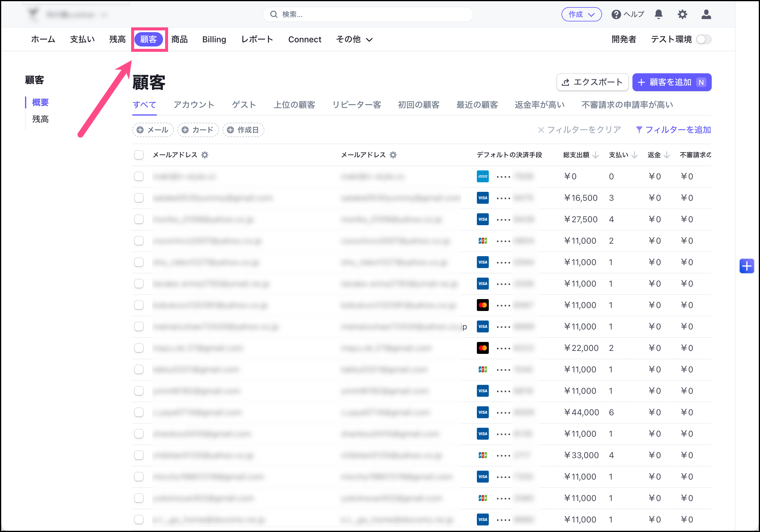Viewport: 760px width, 532px height.
Task: Click the help question mark icon
Action: pyautogui.click(x=616, y=15)
